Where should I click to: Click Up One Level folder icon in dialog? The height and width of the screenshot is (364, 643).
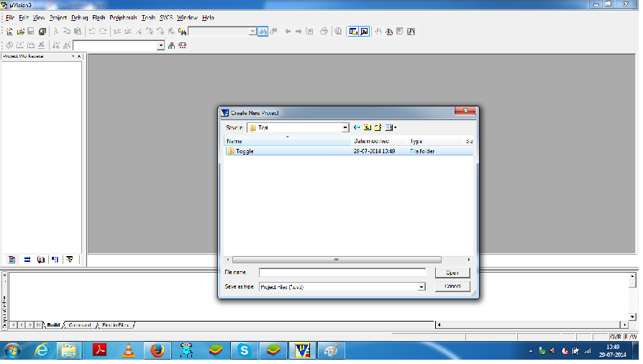coord(368,127)
